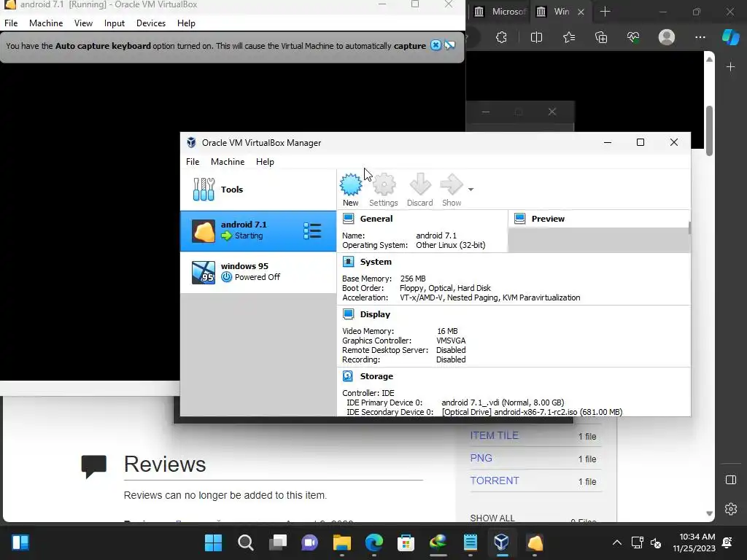
Task: Close the Win browser tab
Action: (x=581, y=12)
